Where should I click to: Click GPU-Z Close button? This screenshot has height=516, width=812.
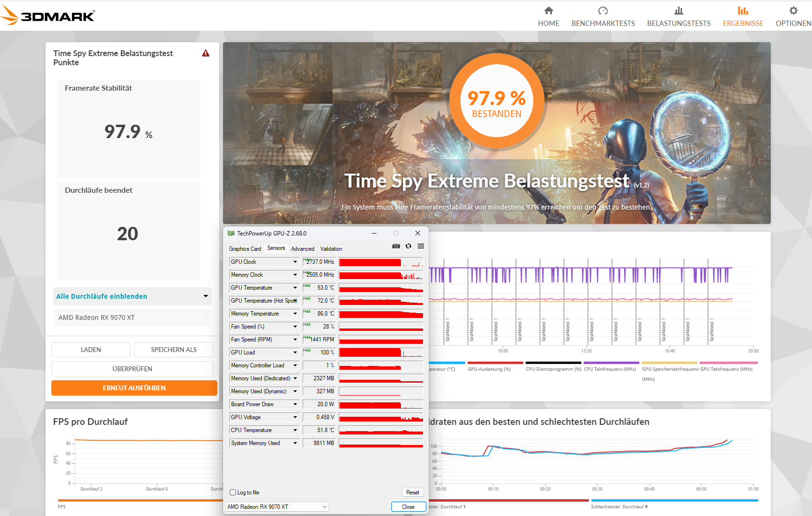coord(409,507)
